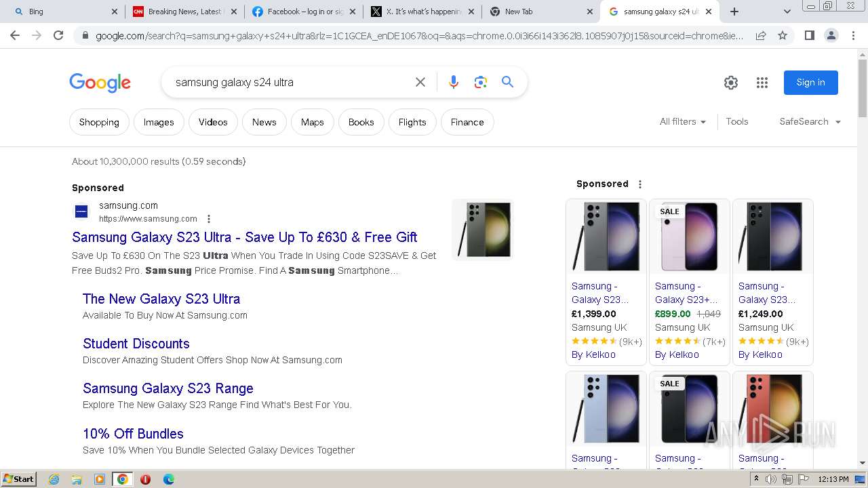This screenshot has width=868, height=488.
Task: Search by image with Google Lens
Action: (481, 82)
